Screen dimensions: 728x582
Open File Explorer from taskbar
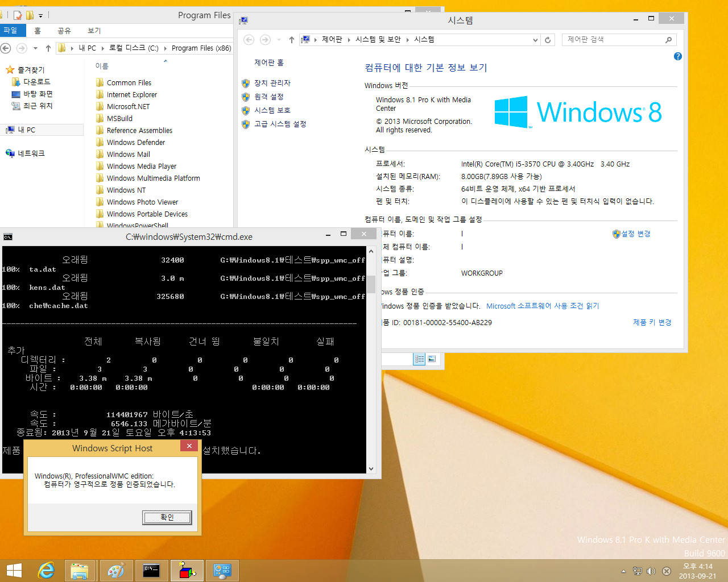(x=80, y=571)
